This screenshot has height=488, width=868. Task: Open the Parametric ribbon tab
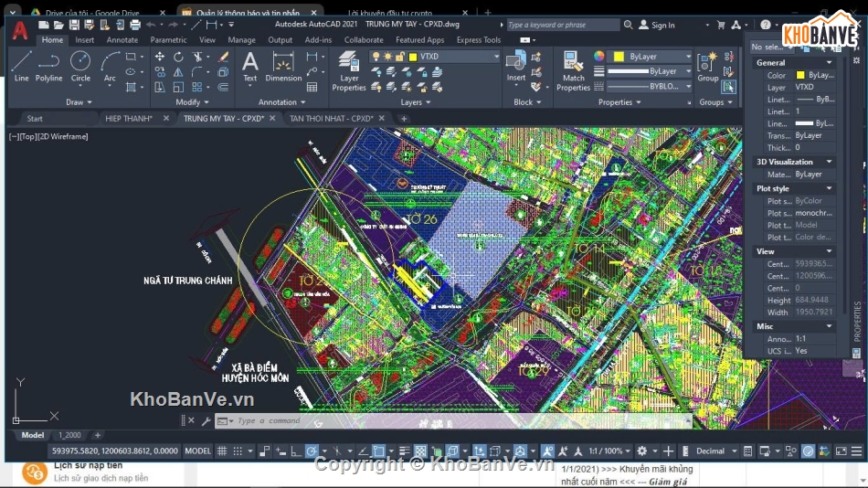tap(168, 40)
